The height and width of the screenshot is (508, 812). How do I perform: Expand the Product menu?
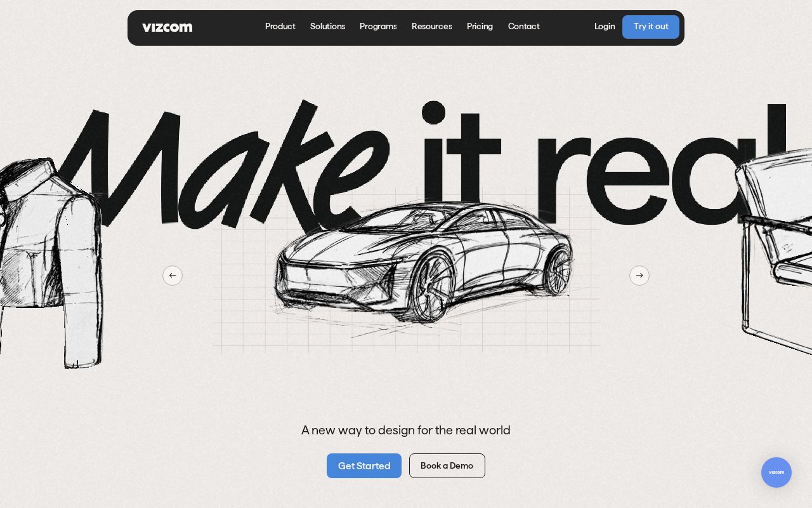(x=280, y=27)
